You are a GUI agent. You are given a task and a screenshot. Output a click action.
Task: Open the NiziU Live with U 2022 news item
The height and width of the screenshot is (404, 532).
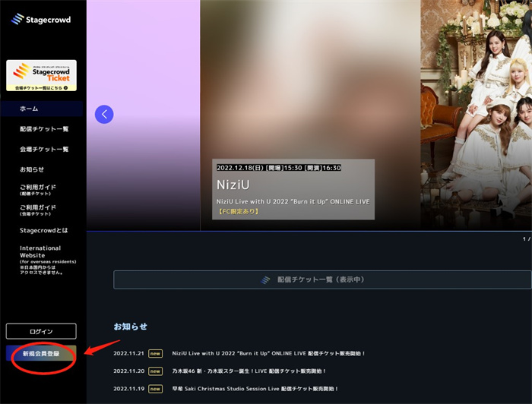(x=268, y=353)
